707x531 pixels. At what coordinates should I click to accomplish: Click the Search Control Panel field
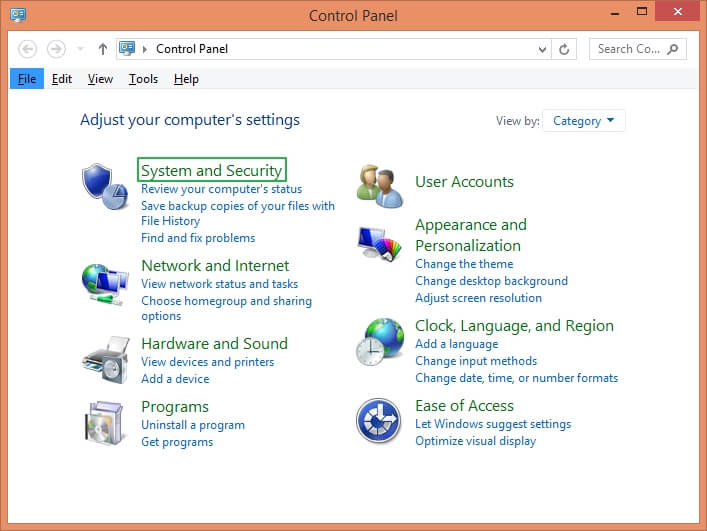click(638, 49)
